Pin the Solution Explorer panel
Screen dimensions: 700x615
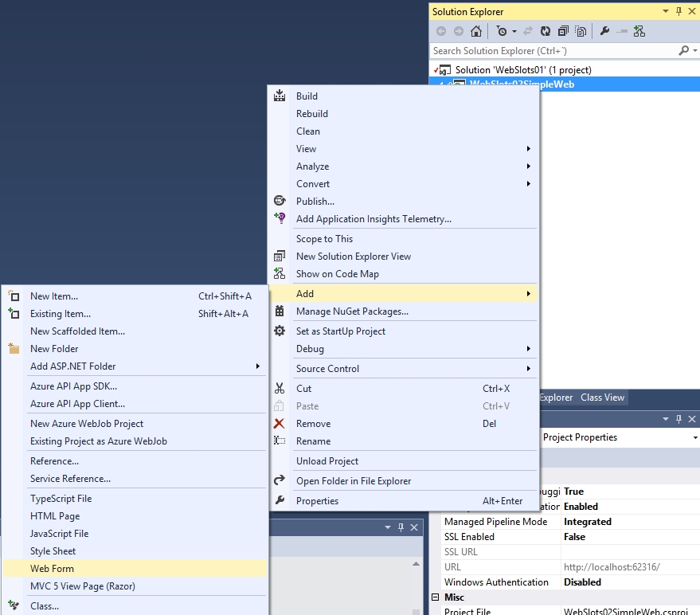coord(678,12)
